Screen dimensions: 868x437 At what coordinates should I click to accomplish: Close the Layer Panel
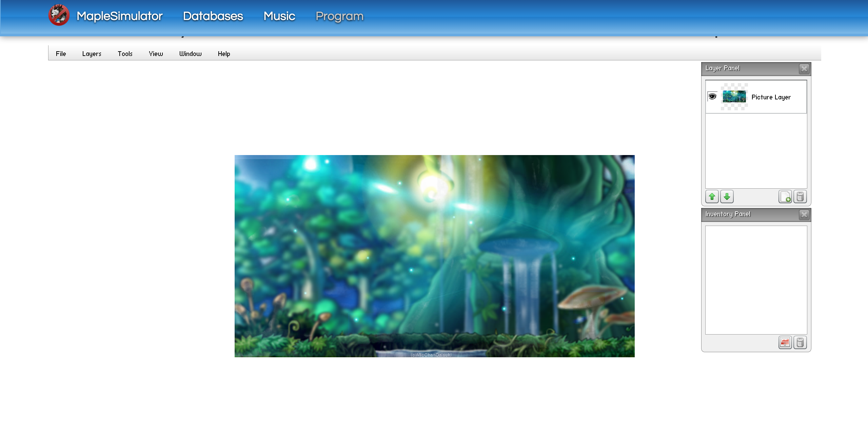(x=804, y=69)
